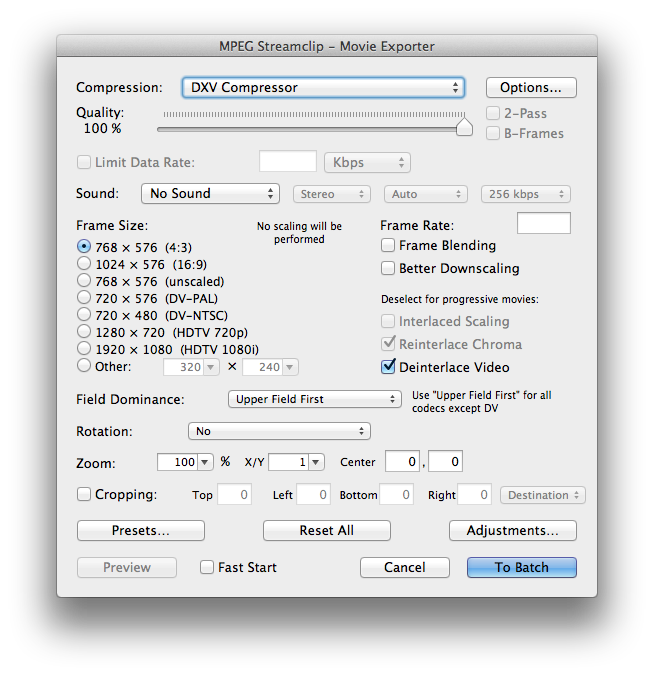The width and height of the screenshot is (654, 676).
Task: Click the Zoom 100 value field
Action: 178,462
